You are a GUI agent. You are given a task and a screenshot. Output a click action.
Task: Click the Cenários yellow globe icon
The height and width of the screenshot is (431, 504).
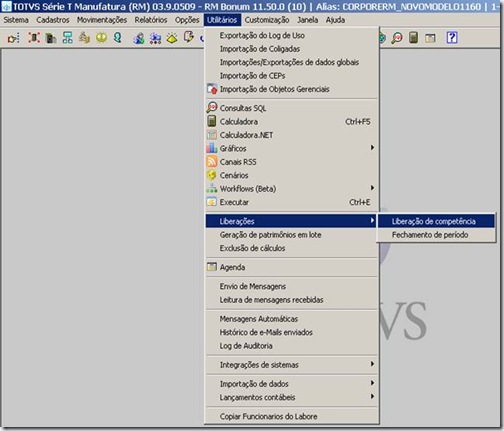(212, 175)
